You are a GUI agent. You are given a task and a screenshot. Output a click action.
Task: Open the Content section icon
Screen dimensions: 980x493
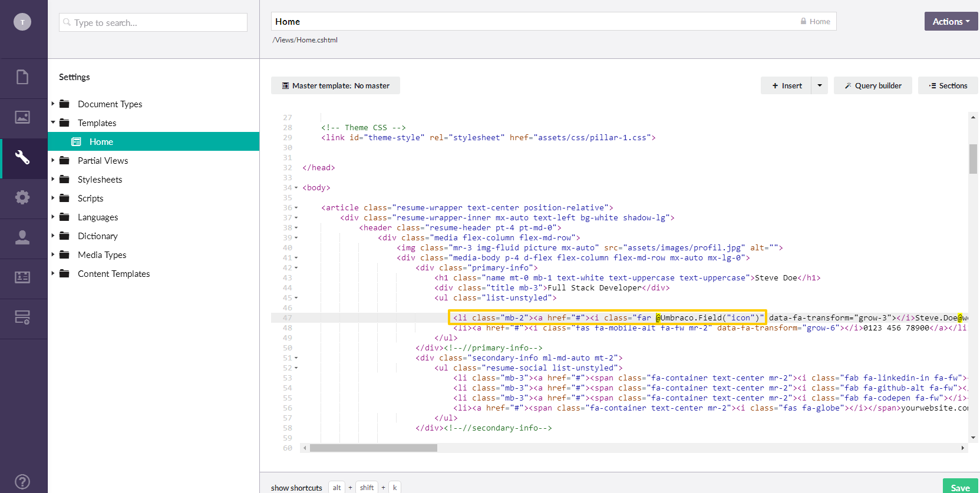click(22, 77)
